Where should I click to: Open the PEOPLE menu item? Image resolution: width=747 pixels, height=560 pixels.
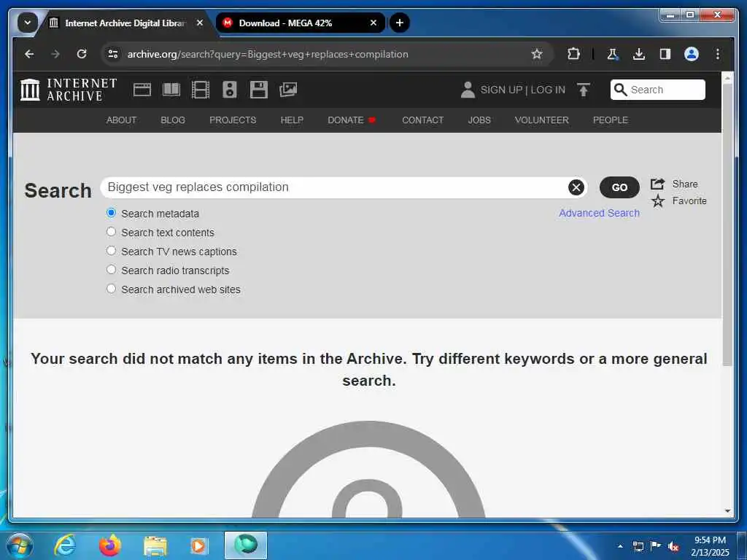coord(611,120)
